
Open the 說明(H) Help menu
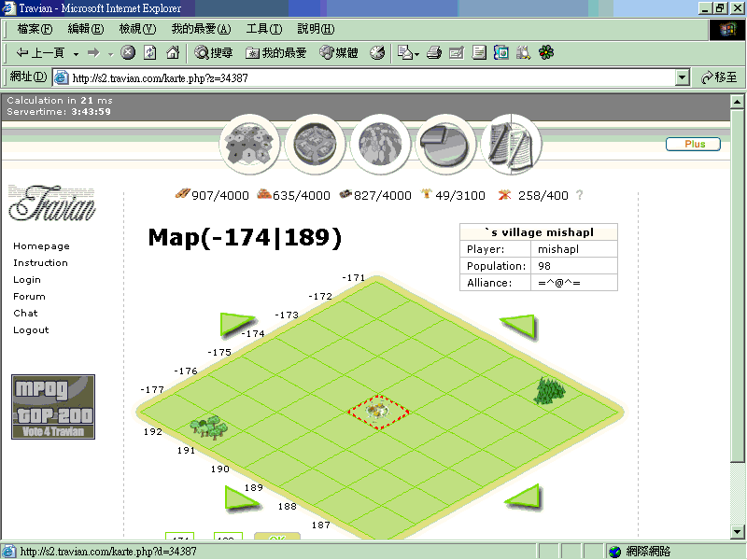point(316,29)
